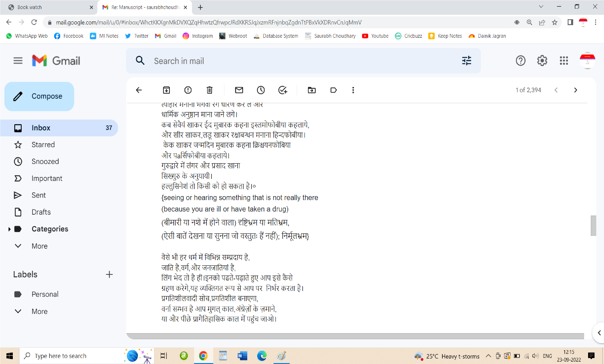Open the Labels tag icon in toolbar
604x364 pixels.
click(x=333, y=90)
